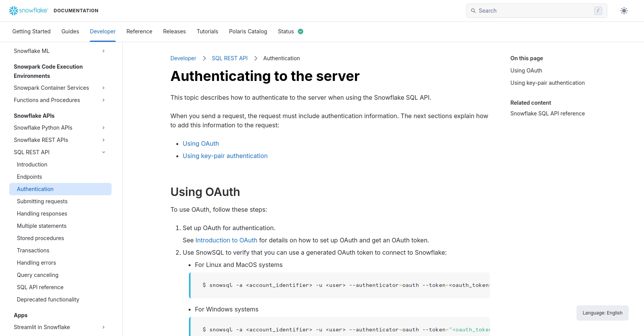Open Handling responses sidebar page
The image size is (644, 336).
coord(42,214)
